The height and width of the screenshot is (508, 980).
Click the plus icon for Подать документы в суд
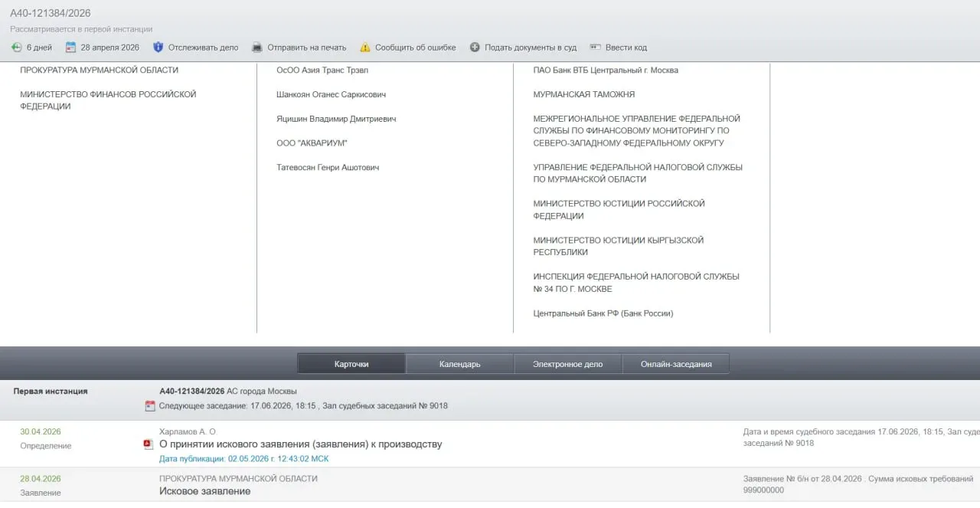pos(475,48)
